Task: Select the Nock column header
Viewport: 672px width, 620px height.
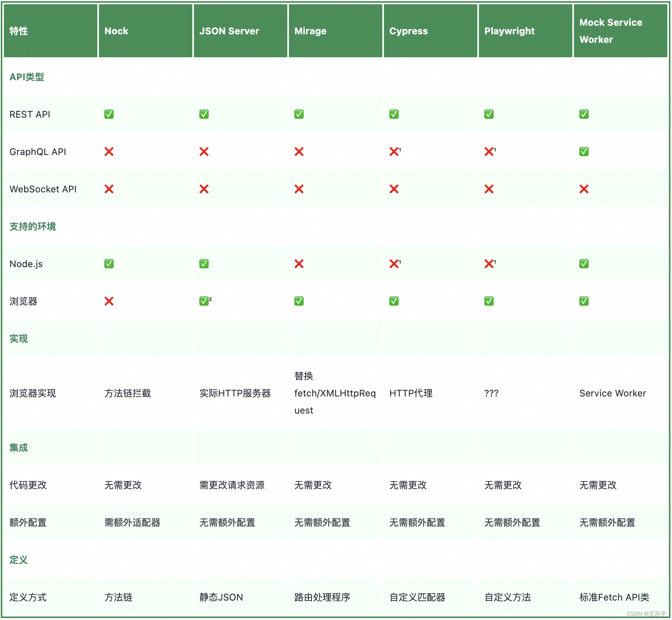Action: click(146, 31)
